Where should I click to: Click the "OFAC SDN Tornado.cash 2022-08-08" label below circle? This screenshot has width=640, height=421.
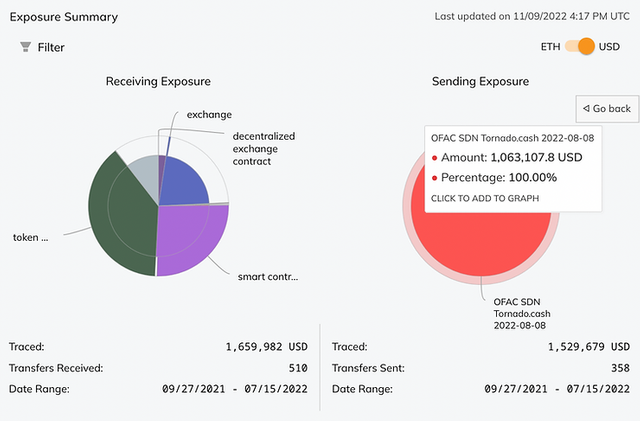(x=522, y=314)
